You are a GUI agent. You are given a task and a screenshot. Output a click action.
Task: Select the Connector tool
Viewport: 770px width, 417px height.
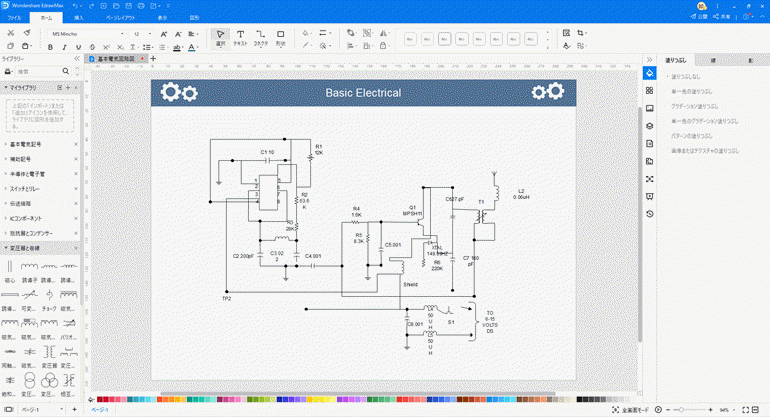click(x=261, y=38)
